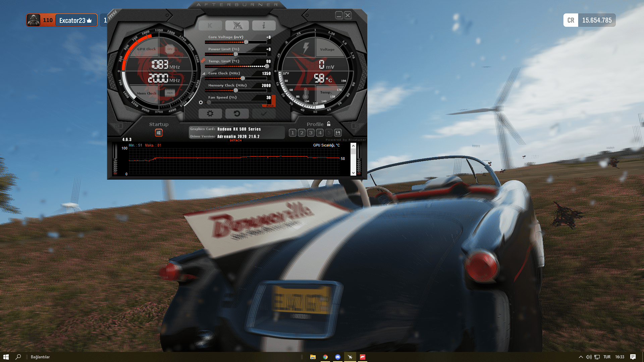644x362 pixels.
Task: Open the information i button
Action: 264,25
